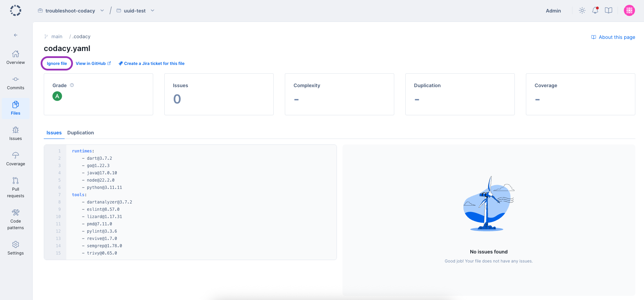Open repository Settings from sidebar
The height and width of the screenshot is (300, 644).
tap(16, 248)
